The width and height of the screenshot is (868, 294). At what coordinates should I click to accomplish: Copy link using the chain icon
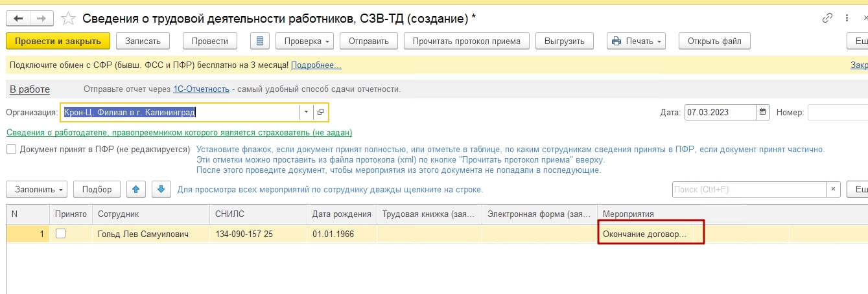[x=828, y=18]
